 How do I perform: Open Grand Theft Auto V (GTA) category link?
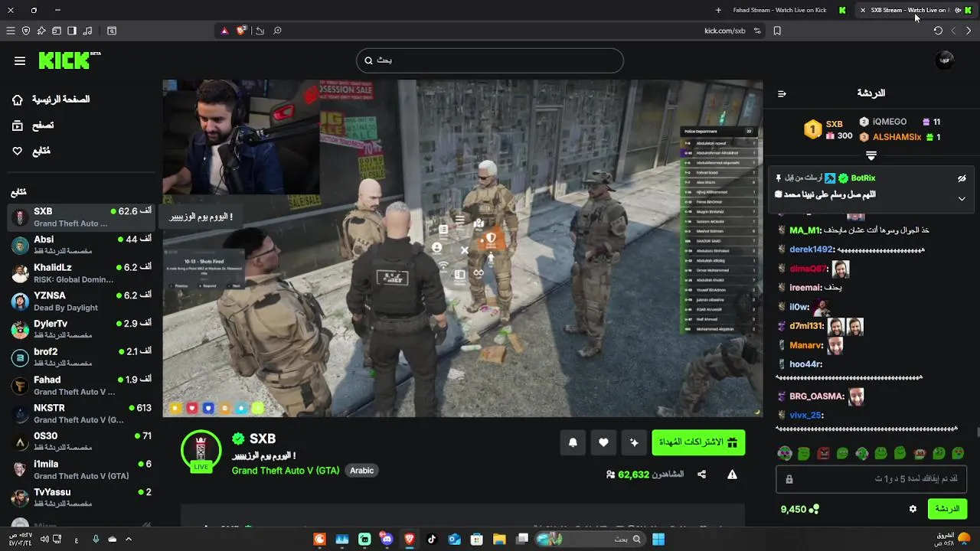click(x=286, y=471)
